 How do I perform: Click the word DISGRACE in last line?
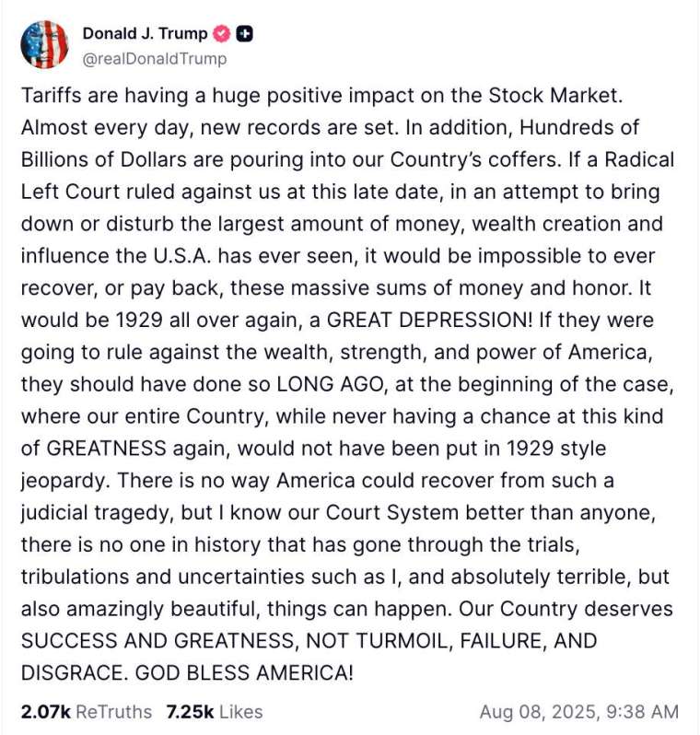click(74, 673)
